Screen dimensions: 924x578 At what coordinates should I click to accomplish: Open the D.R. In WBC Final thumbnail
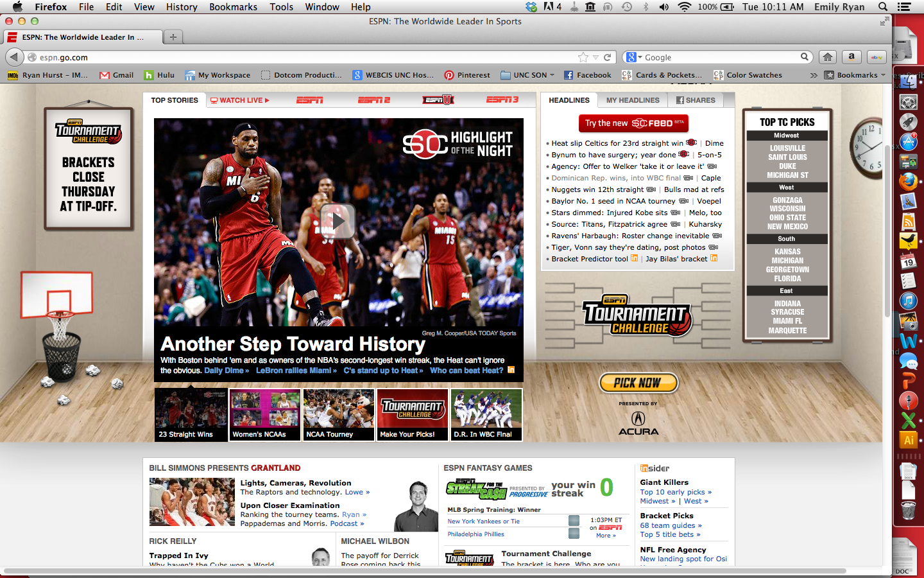486,415
